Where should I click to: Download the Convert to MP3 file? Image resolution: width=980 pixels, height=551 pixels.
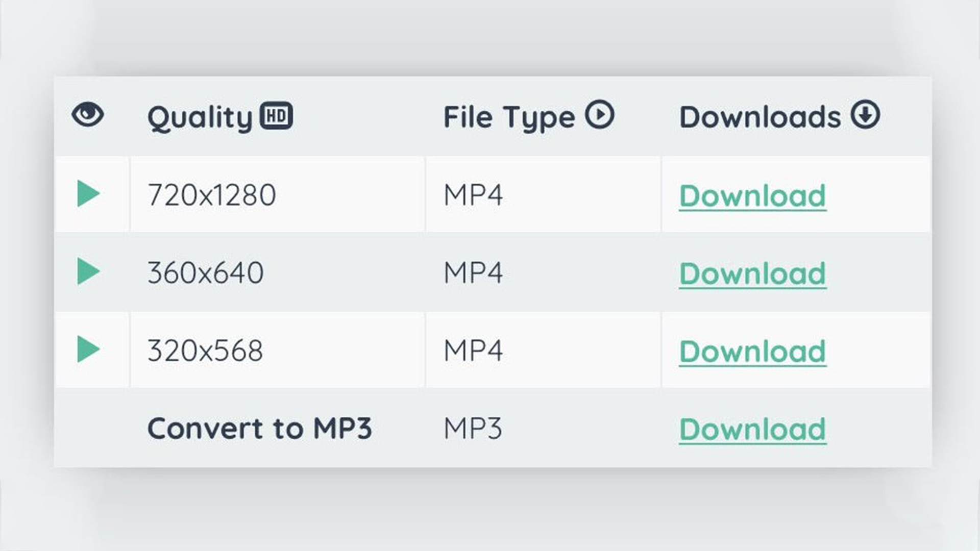pyautogui.click(x=752, y=429)
